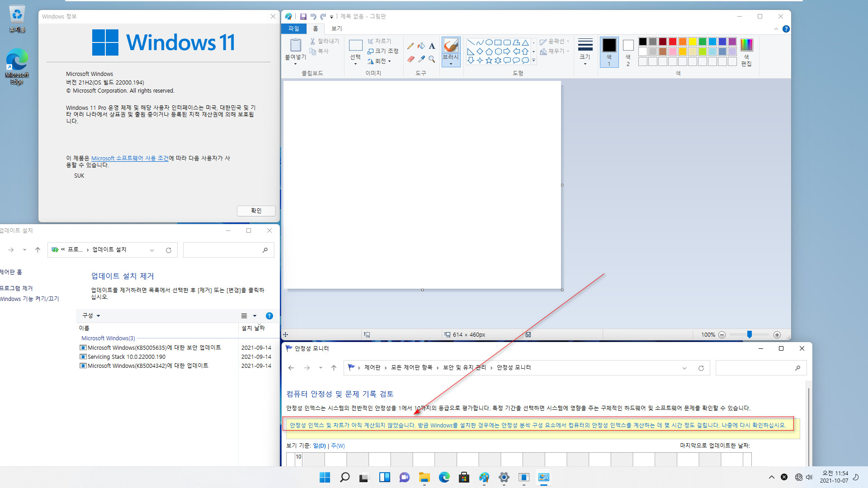Open Microsoft Store from taskbar
Image resolution: width=868 pixels, height=488 pixels.
coord(464,477)
